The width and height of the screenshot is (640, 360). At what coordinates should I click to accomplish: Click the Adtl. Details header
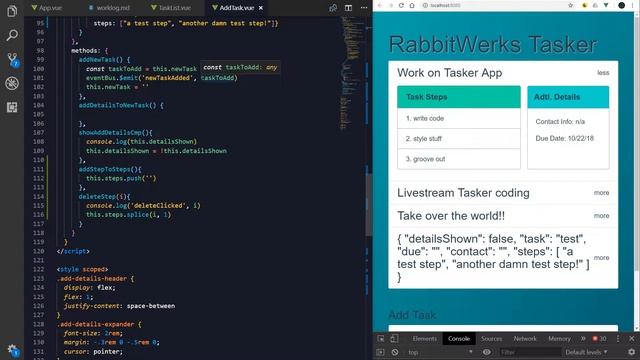point(568,97)
